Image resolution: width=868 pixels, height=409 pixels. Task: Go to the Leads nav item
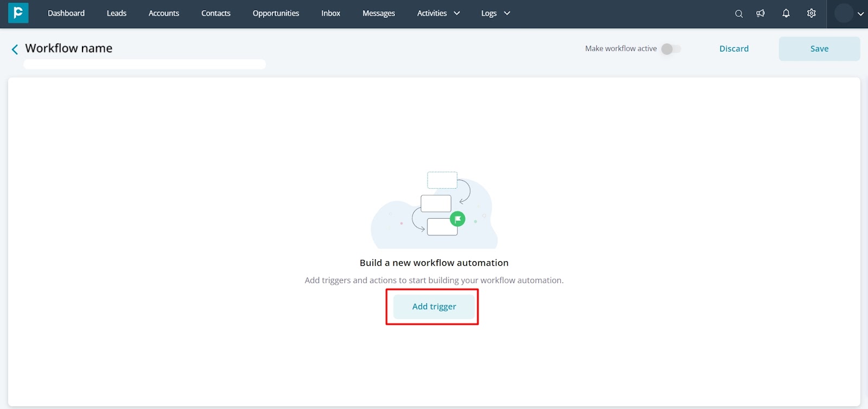click(x=117, y=13)
